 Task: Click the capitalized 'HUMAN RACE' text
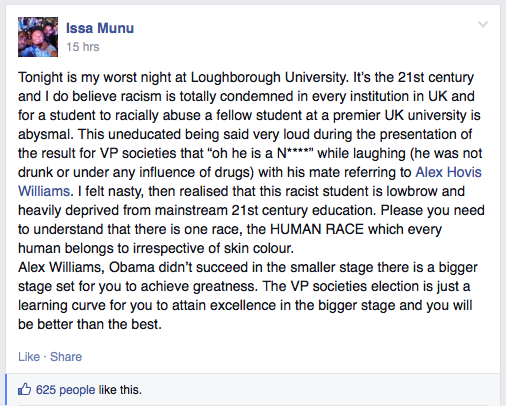point(317,229)
